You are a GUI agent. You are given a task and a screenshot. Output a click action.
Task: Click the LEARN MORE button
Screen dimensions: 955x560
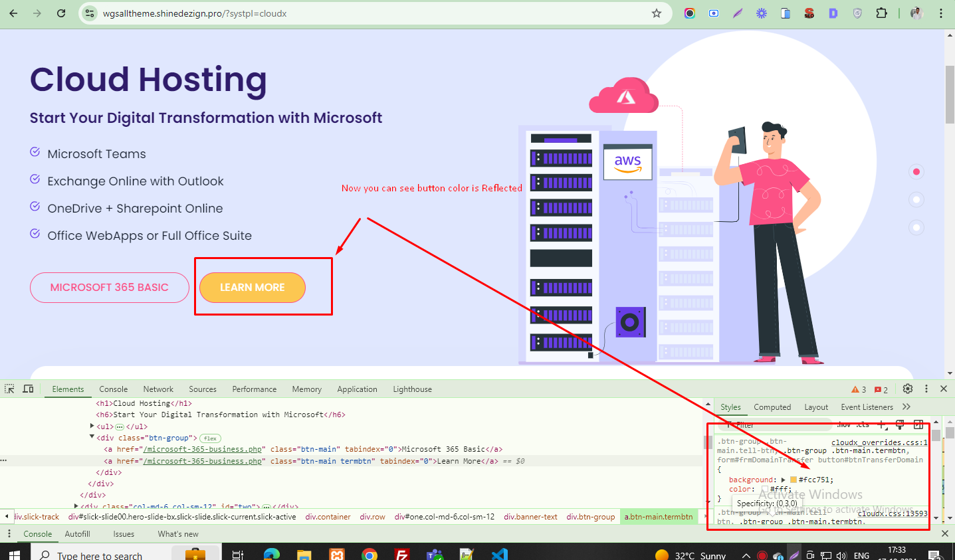(253, 288)
